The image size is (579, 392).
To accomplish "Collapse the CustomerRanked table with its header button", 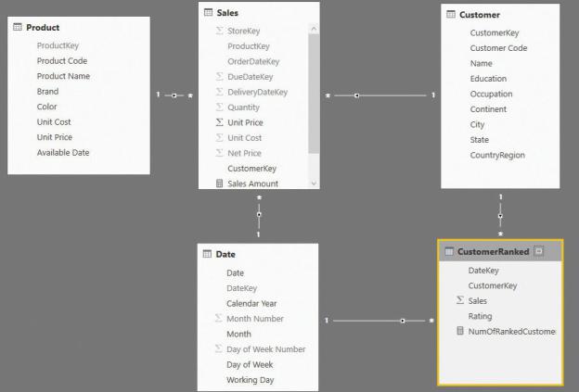I will (x=539, y=251).
